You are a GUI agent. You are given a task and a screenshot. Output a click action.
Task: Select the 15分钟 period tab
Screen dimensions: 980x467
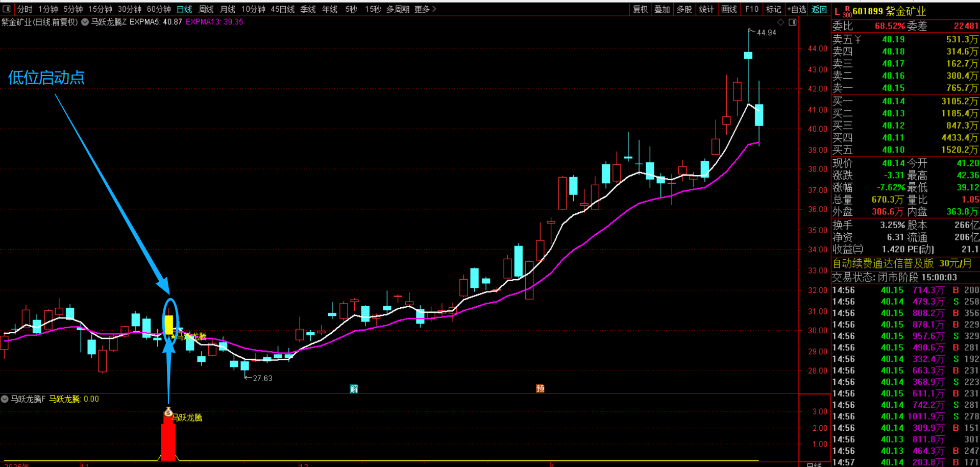click(100, 9)
